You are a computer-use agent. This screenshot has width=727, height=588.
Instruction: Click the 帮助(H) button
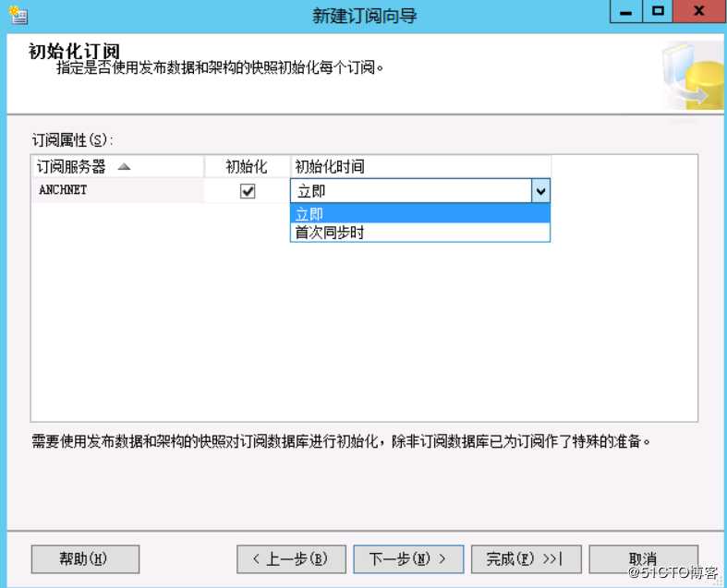click(85, 558)
